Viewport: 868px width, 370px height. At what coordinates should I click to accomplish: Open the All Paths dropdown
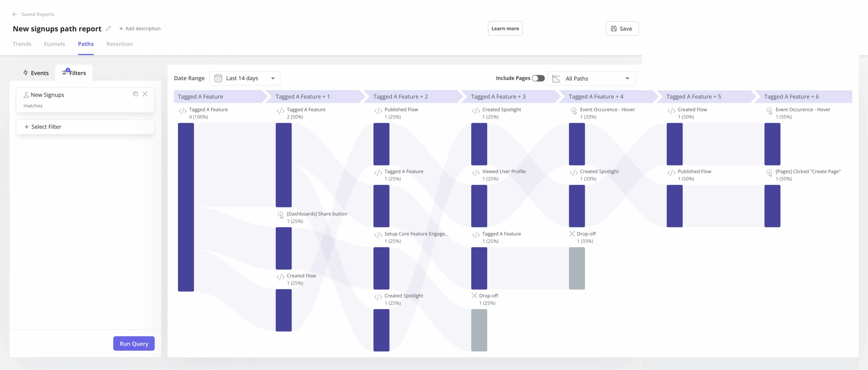(592, 78)
